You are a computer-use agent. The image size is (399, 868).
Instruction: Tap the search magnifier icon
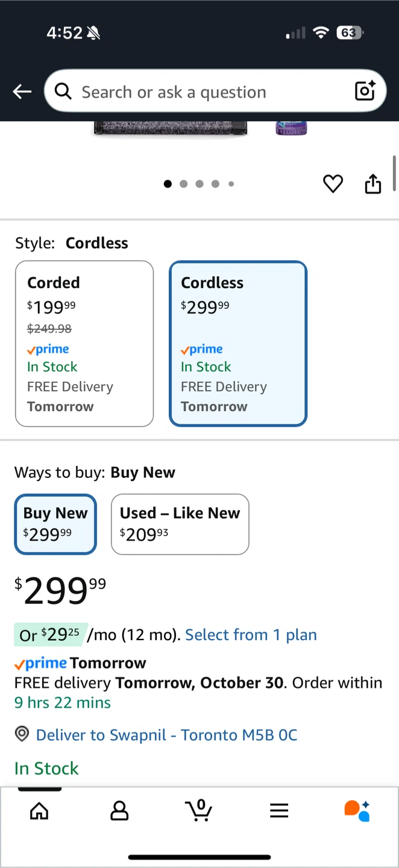(63, 92)
